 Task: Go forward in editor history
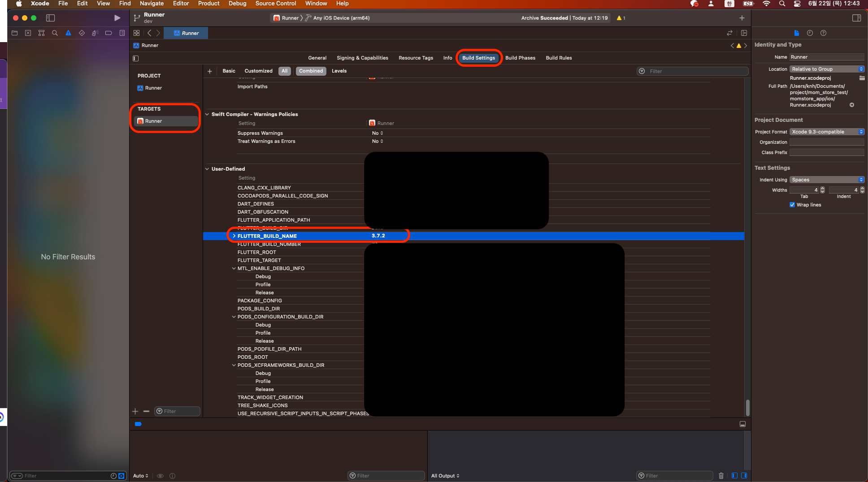coord(158,33)
